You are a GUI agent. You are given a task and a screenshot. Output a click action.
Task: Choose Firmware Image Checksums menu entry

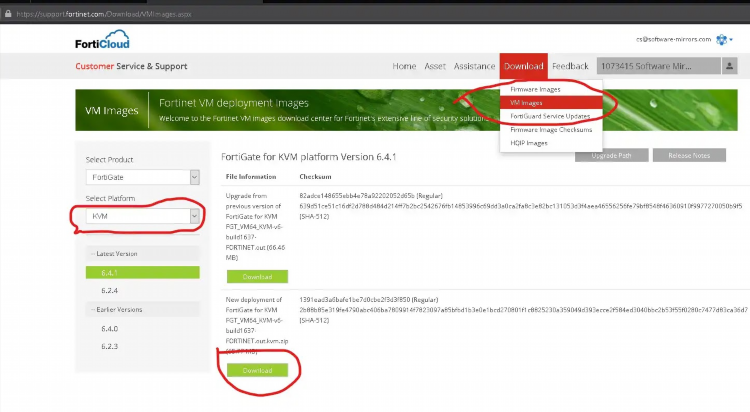(551, 130)
